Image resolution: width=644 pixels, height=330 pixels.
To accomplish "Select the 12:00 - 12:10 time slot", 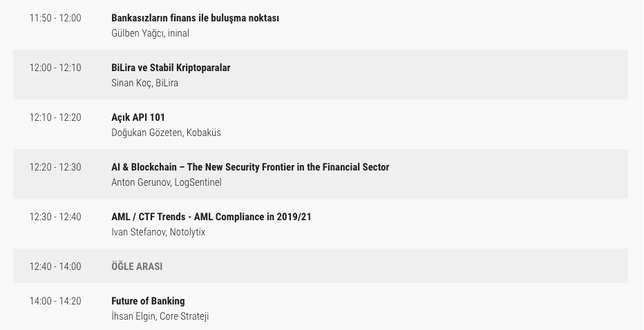I will 55,68.
